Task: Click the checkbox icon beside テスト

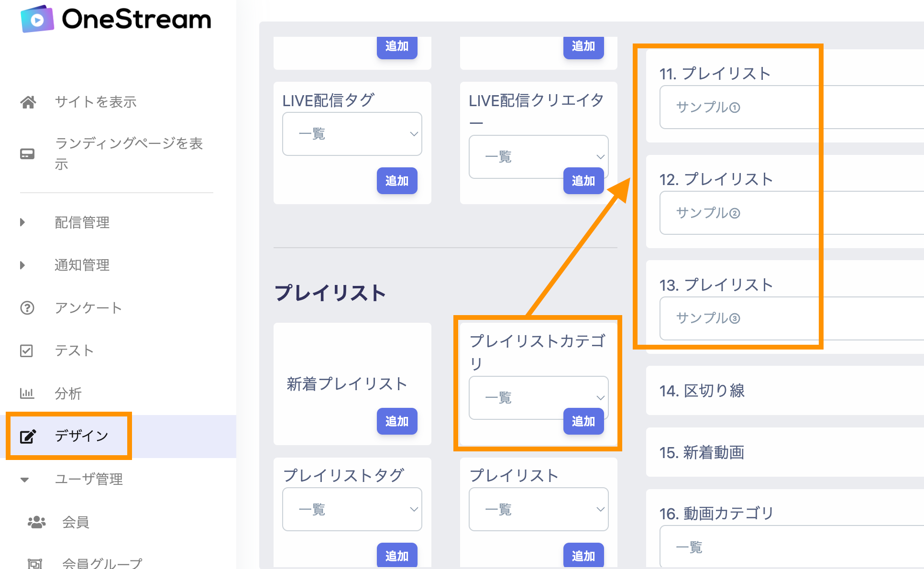Action: coord(27,350)
